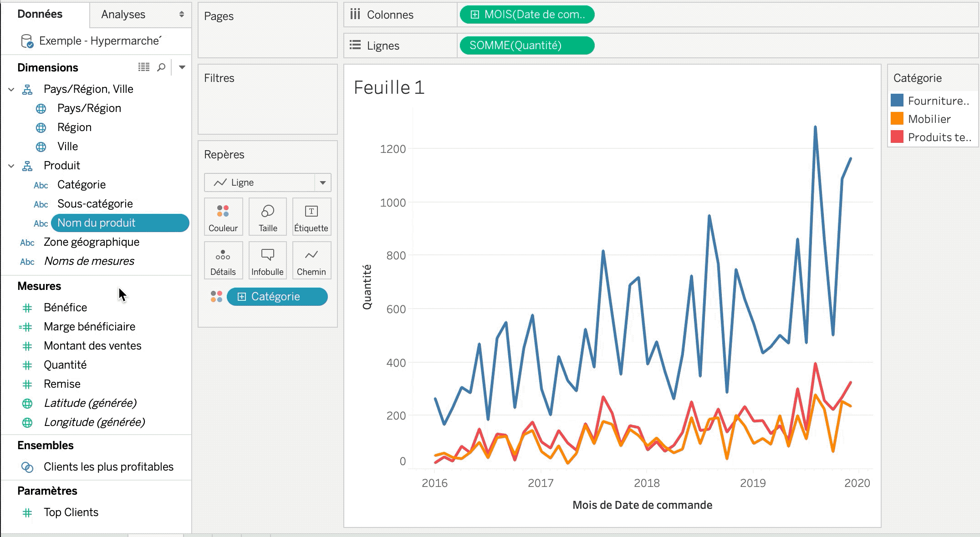
Task: Click the Chemin marks button
Action: coord(311,260)
